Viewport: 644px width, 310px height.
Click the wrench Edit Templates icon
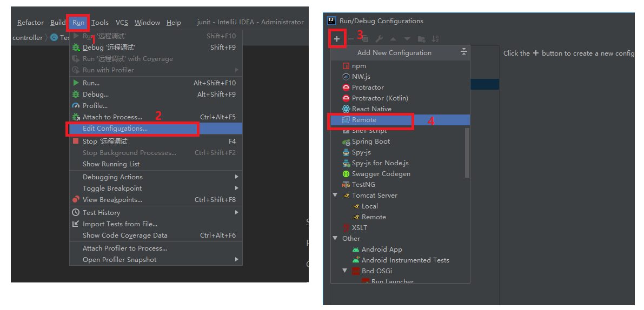(x=380, y=39)
